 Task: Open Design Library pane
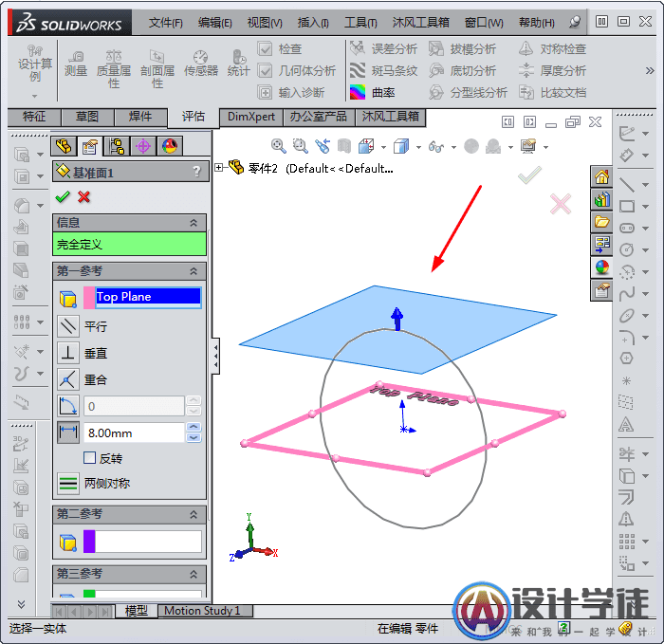(601, 199)
